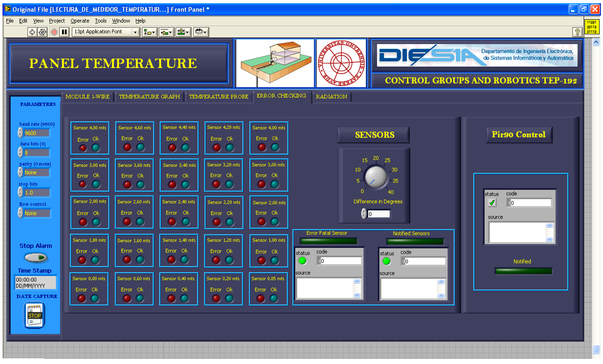Click the SENSORS knob dial
Screen dimensions: 603x364
[376, 177]
